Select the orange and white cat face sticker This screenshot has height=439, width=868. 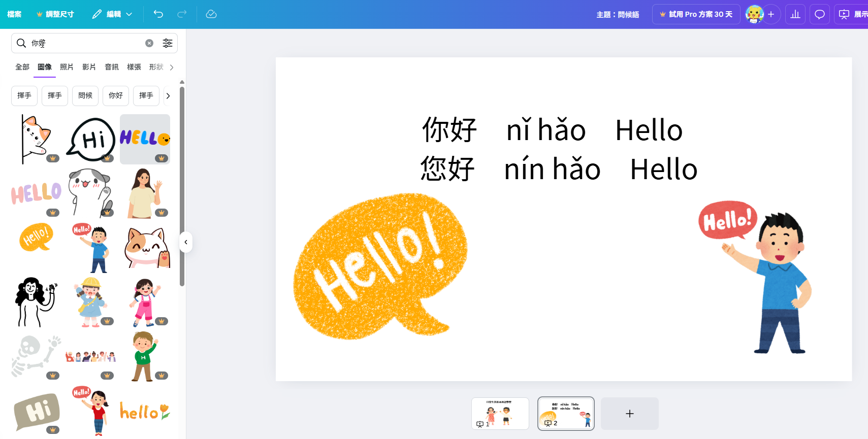[x=147, y=248]
